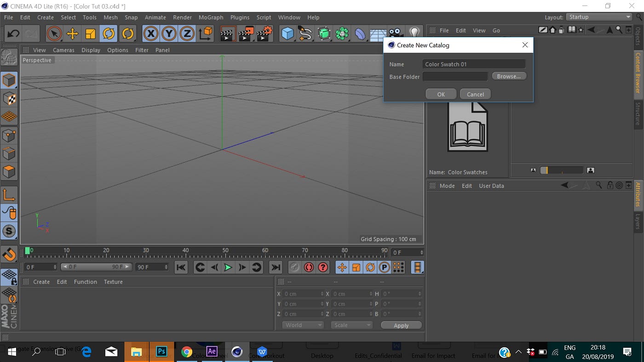Click Apply in the coordinates panel
The image size is (644, 362).
401,325
